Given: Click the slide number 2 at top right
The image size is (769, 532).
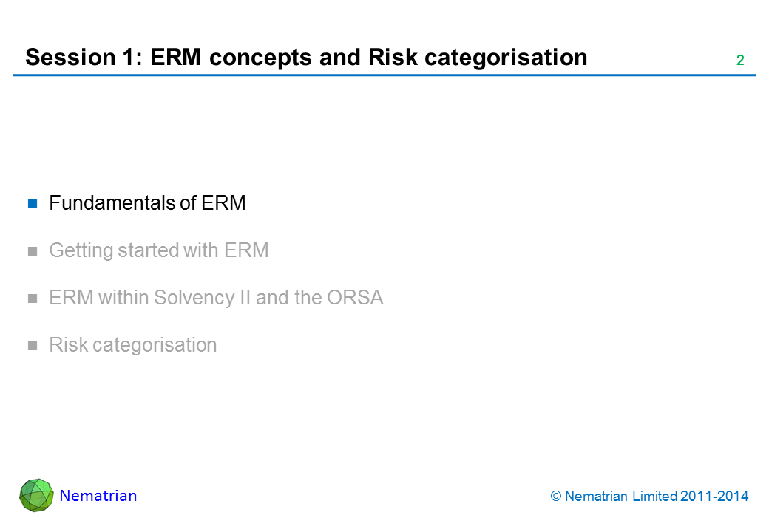Looking at the screenshot, I should 739,61.
